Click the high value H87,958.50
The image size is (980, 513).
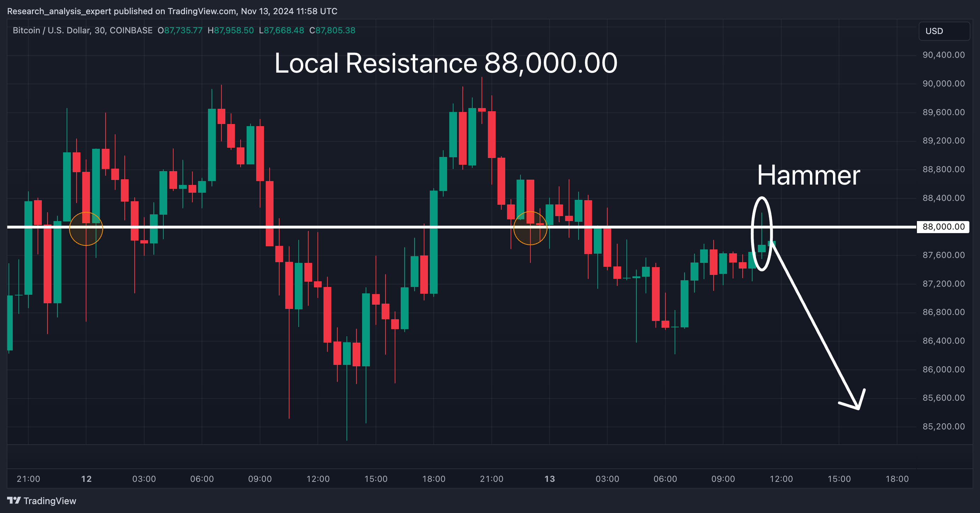[231, 30]
